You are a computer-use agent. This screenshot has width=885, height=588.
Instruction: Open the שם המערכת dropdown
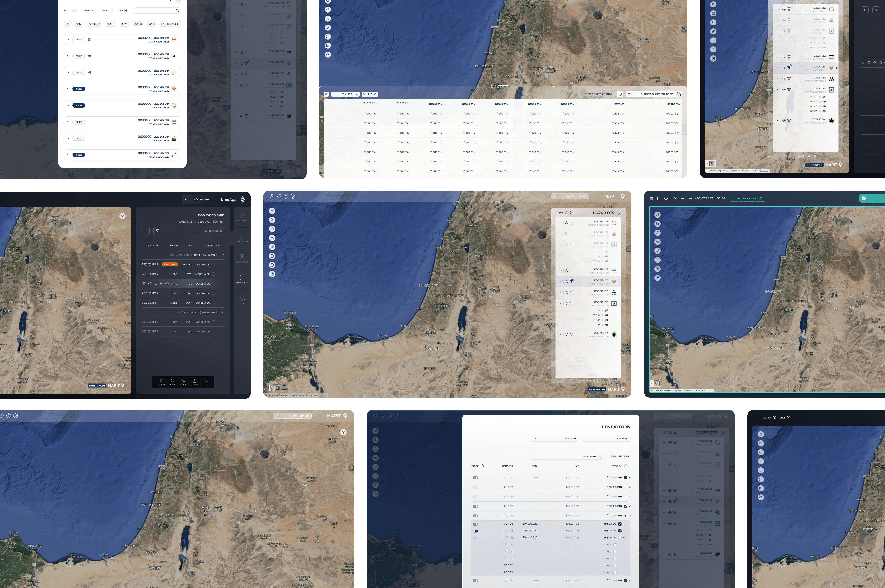[x=607, y=438]
